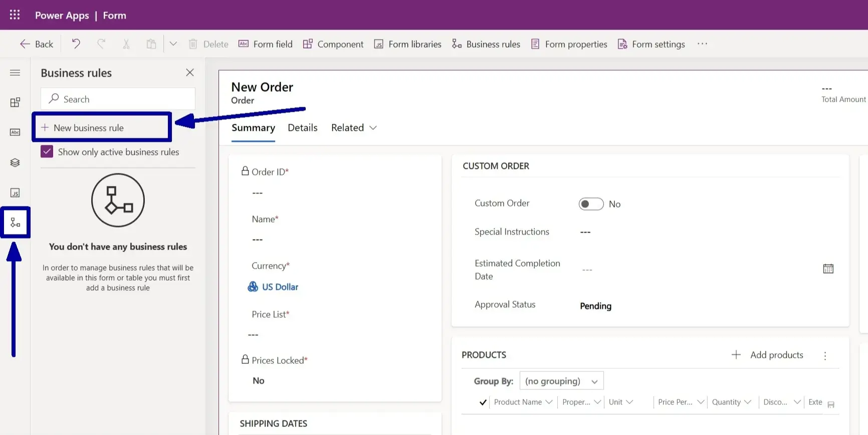868x435 pixels.
Task: Click the Order ID lock icon
Action: coord(245,171)
